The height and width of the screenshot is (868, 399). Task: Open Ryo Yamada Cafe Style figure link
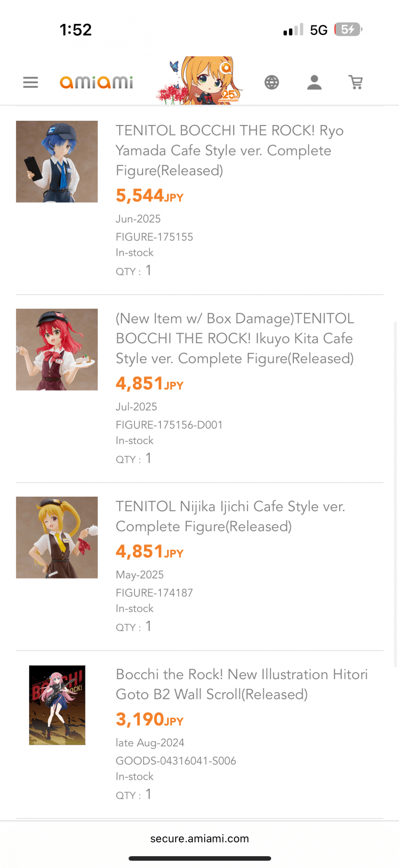(229, 150)
